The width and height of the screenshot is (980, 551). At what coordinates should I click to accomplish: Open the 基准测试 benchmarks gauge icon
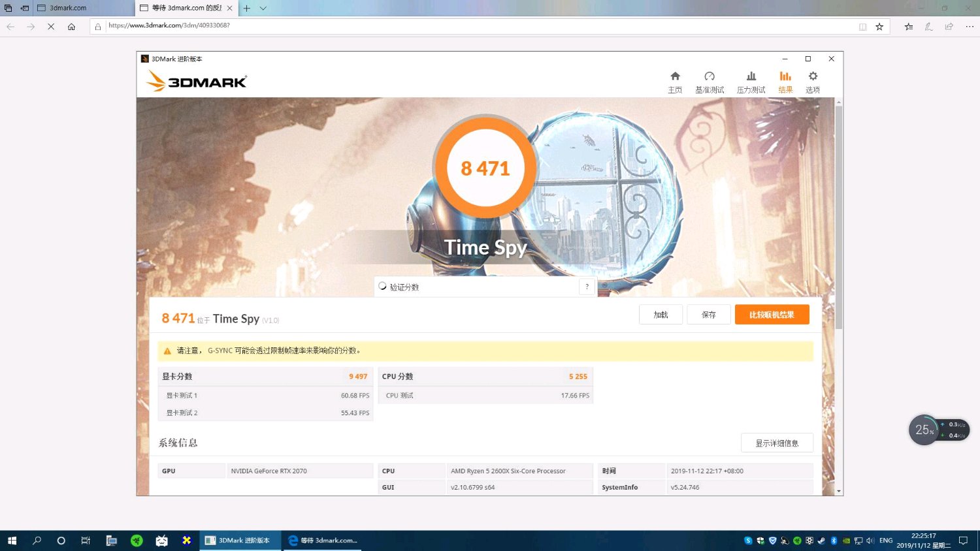[x=710, y=82]
